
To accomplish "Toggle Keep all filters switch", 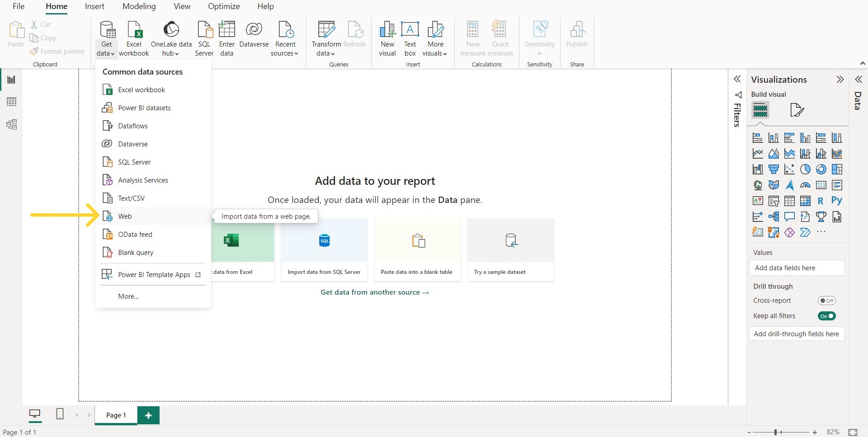I will click(x=827, y=316).
